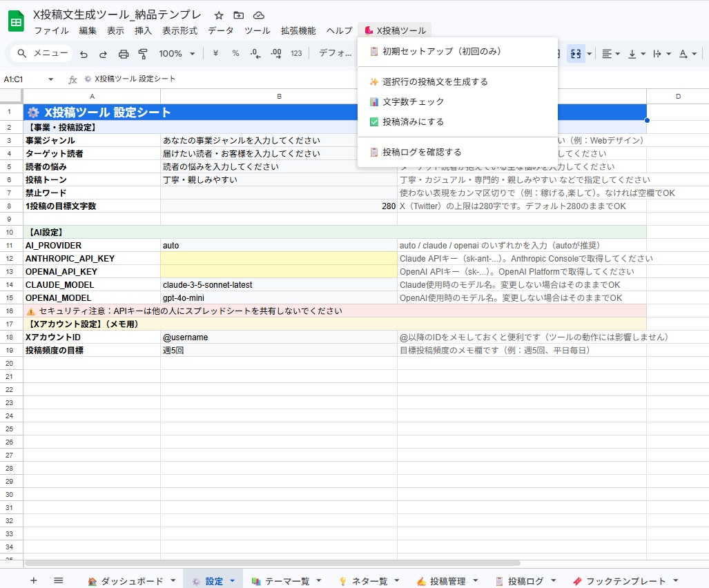Open テーマ一覧 tab dropdown arrow

click(319, 581)
